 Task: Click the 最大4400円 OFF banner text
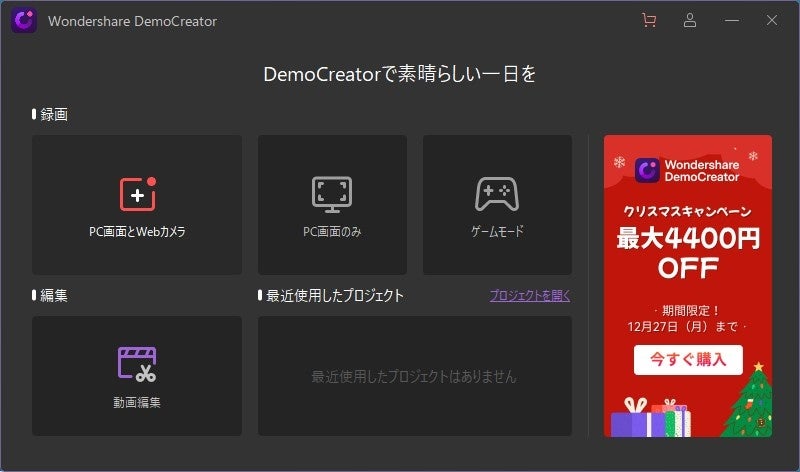click(x=688, y=254)
